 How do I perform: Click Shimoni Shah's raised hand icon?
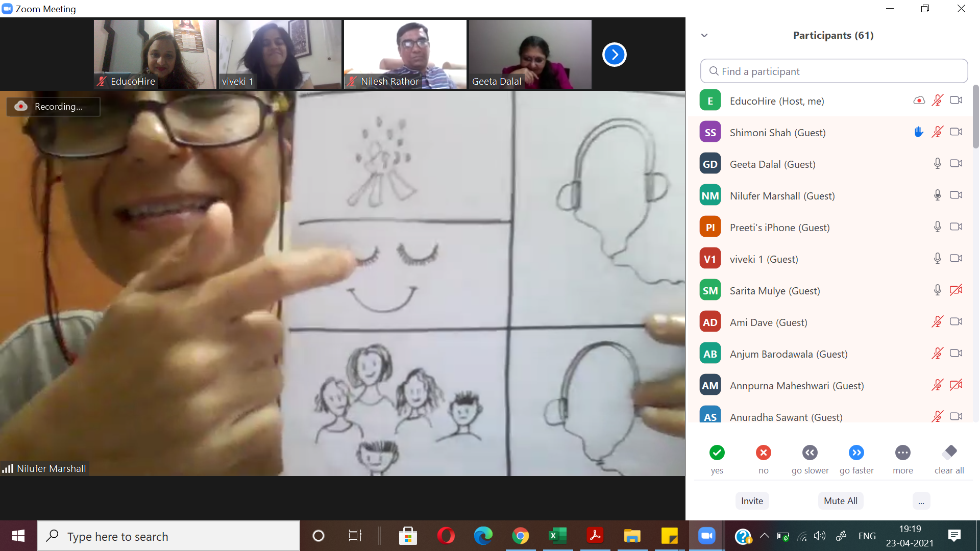click(x=919, y=132)
